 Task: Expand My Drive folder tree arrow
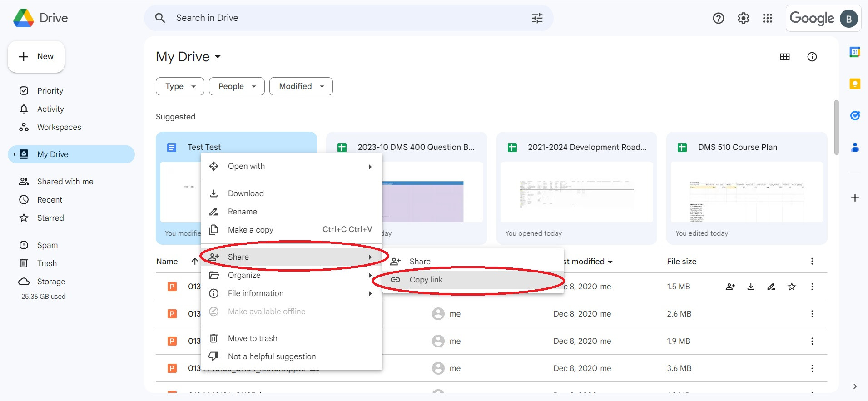click(x=15, y=154)
